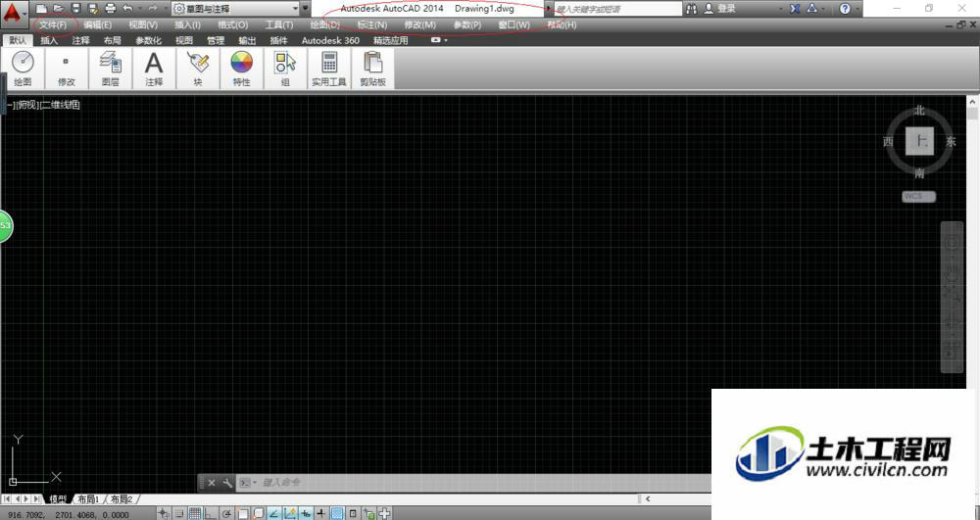Toggle Lineweight display in status bar
The width and height of the screenshot is (980, 520).
[321, 513]
